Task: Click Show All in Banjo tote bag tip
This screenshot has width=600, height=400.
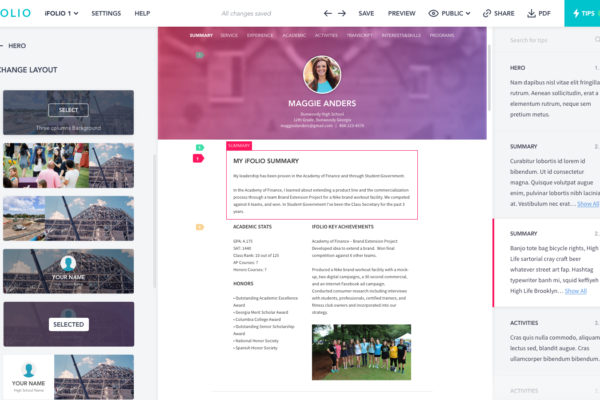Action: [576, 291]
